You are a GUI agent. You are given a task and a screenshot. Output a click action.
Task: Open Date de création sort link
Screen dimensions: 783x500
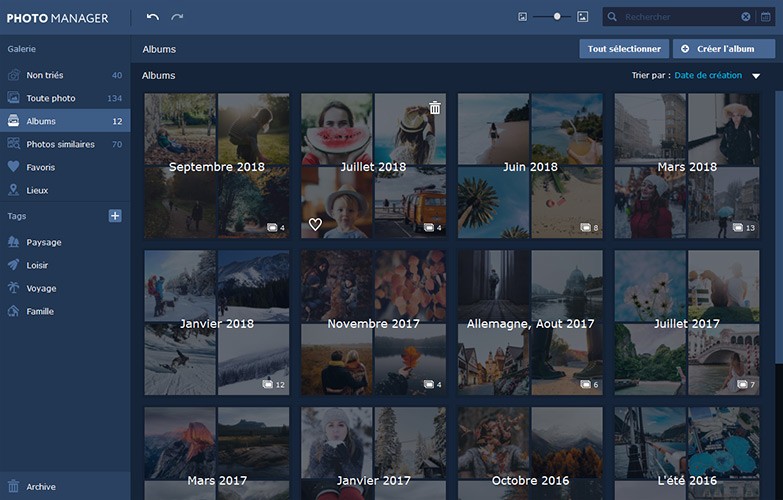click(708, 75)
